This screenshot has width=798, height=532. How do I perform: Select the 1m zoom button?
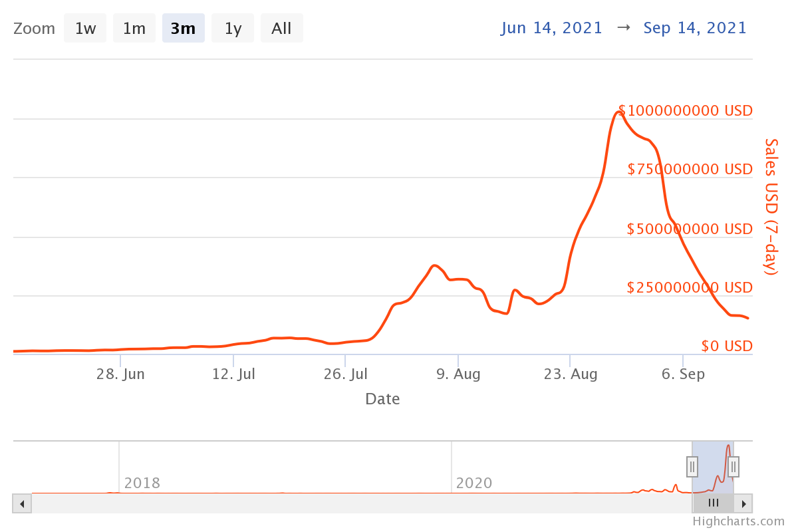[x=134, y=29]
